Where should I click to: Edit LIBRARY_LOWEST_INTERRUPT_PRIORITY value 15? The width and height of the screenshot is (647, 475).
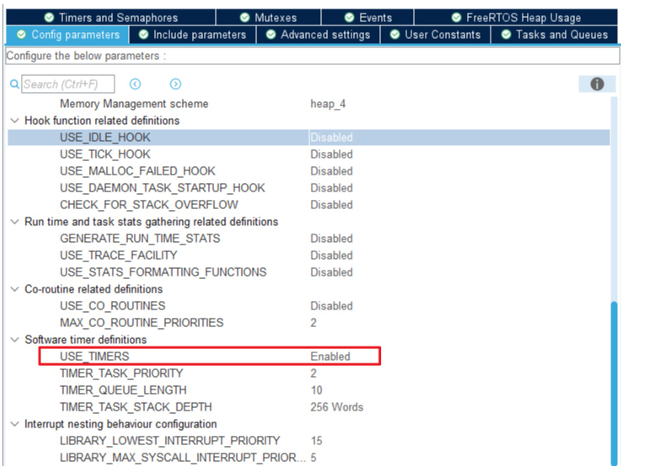click(x=316, y=441)
